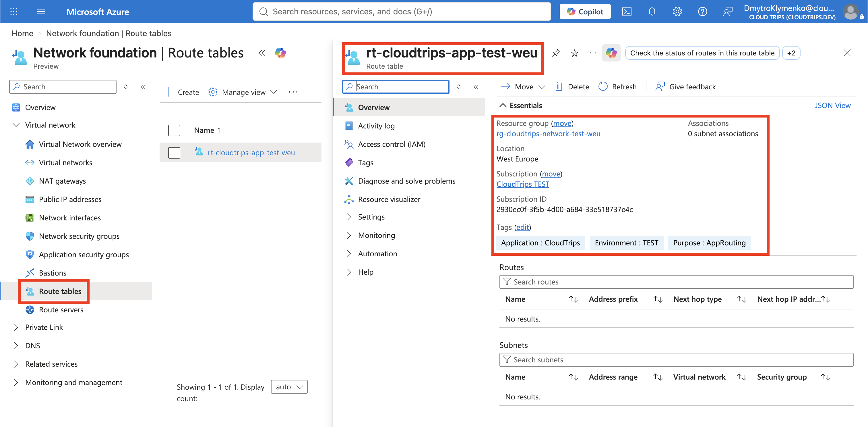Open the portal hamburger menu
Screen dimensions: 868x427
pyautogui.click(x=41, y=11)
